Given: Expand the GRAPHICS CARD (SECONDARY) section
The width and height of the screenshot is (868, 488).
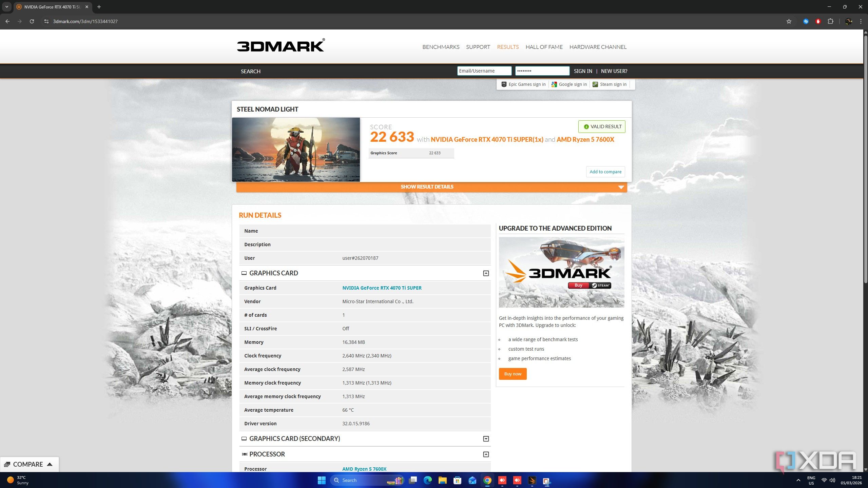Looking at the screenshot, I should (x=486, y=439).
